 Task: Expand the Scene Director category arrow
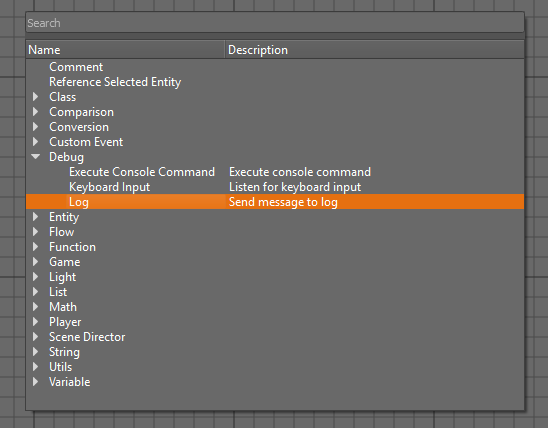[x=35, y=337]
